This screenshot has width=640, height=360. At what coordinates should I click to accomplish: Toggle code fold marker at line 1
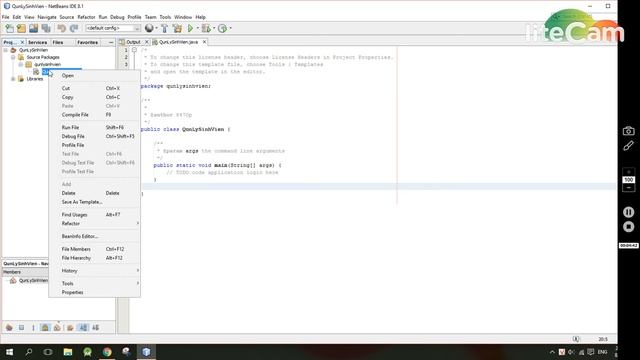coord(134,50)
